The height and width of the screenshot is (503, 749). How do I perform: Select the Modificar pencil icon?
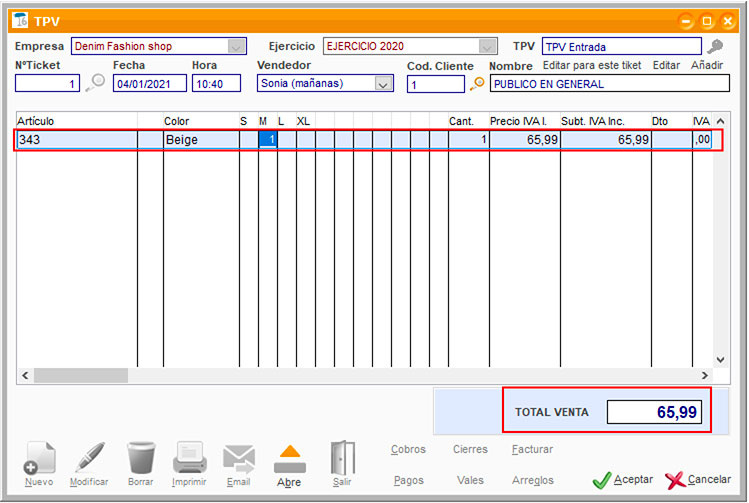pos(89,458)
